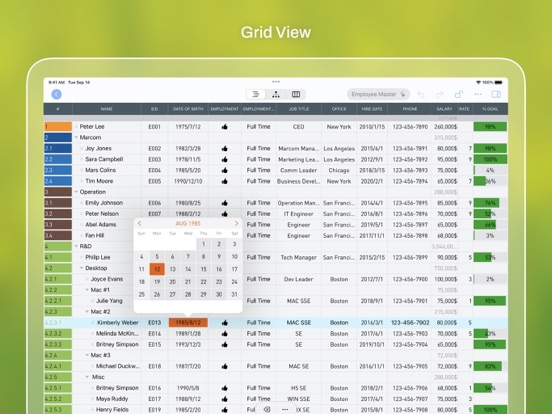552x414 pixels.
Task: Click Peter Lee's 98% goal bar
Action: click(490, 127)
